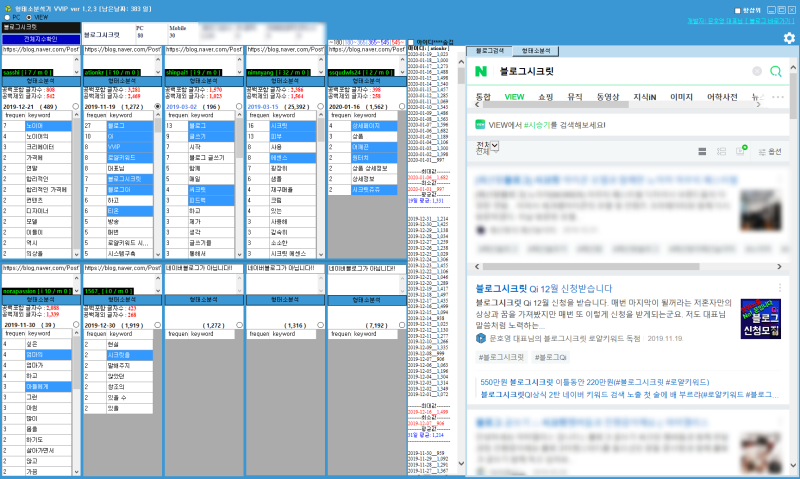Open the 옵션 filter options
The height and width of the screenshot is (479, 800).
770,152
